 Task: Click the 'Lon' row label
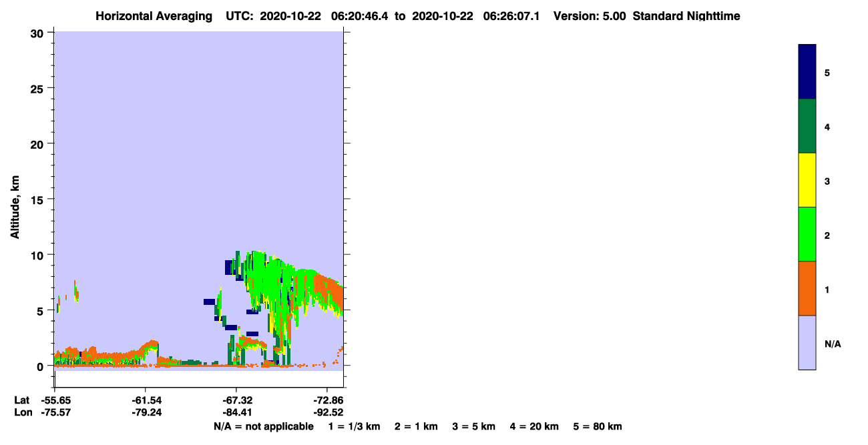point(23,412)
